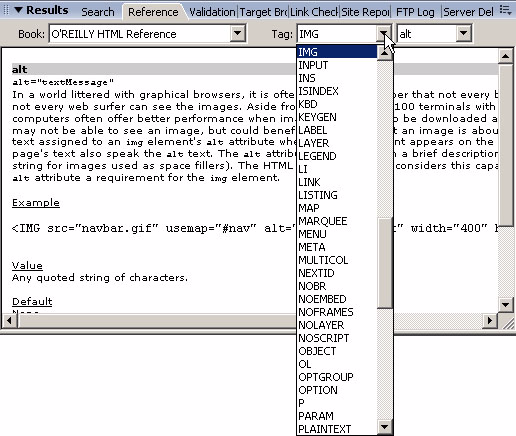Choose MARQUEE in the tag list
This screenshot has height=436, width=516.
(337, 221)
